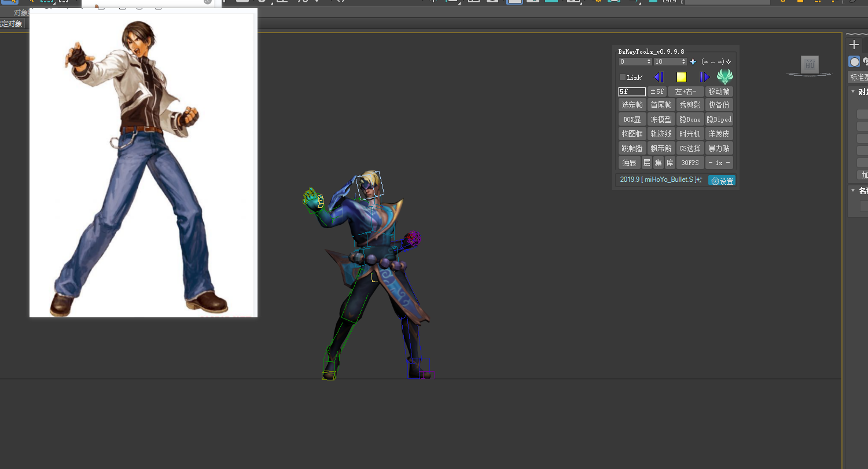Image resolution: width=868 pixels, height=469 pixels.
Task: Click the 快备份 quick backup button
Action: tap(719, 105)
